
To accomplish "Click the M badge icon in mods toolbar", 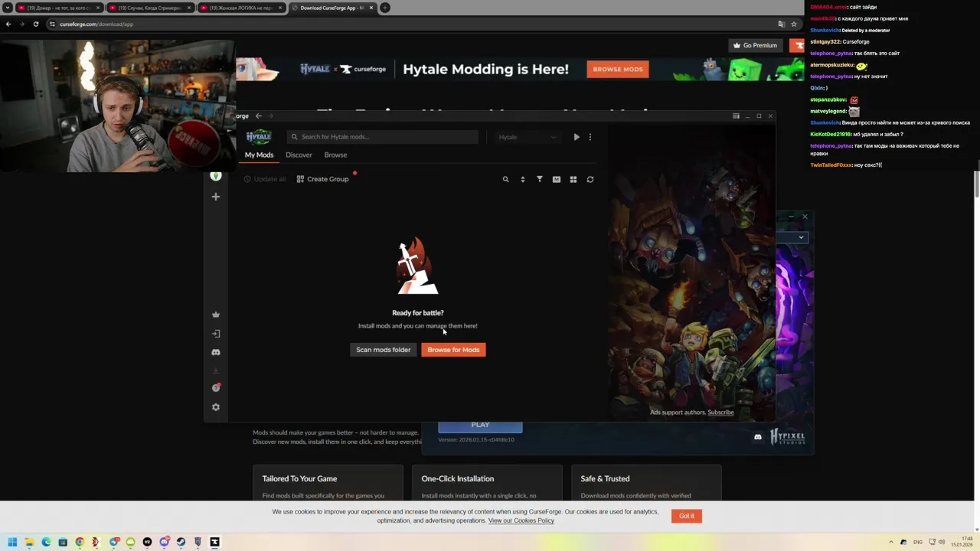I will click(x=557, y=179).
